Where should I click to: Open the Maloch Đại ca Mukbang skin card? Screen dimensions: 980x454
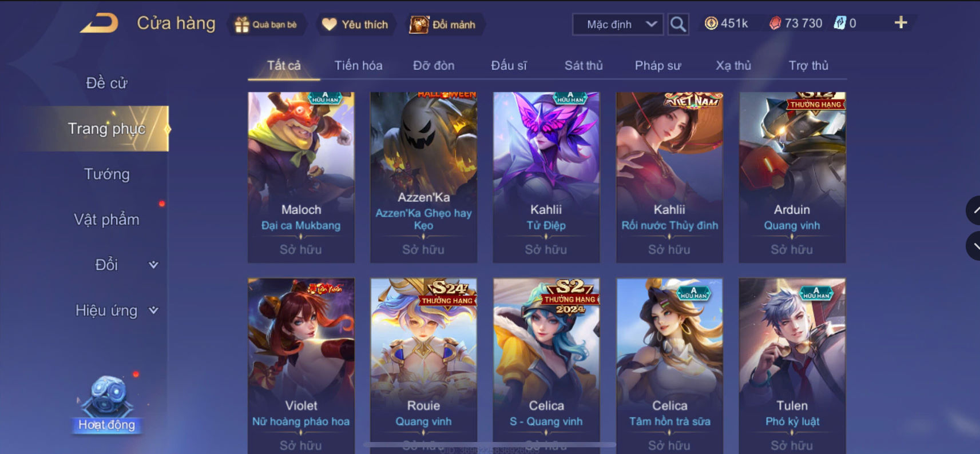coord(301,177)
